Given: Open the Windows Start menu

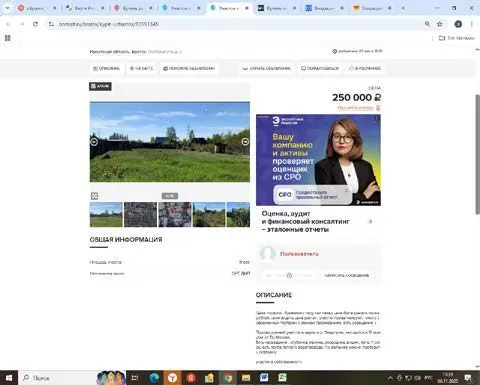Looking at the screenshot, I should [9, 378].
